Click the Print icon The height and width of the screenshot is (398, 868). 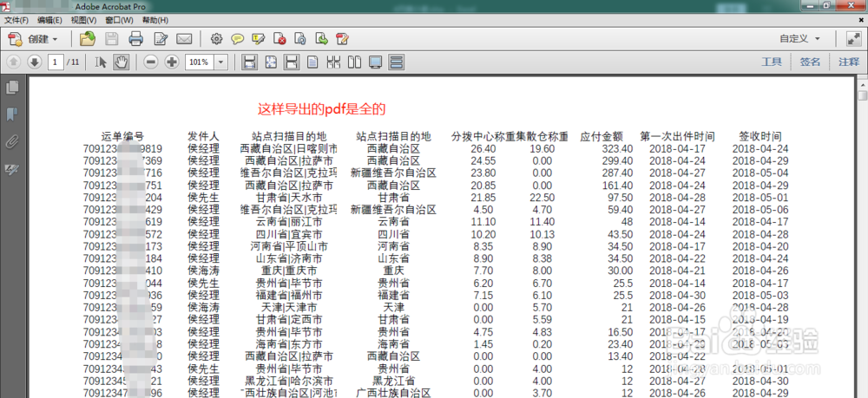coord(136,39)
